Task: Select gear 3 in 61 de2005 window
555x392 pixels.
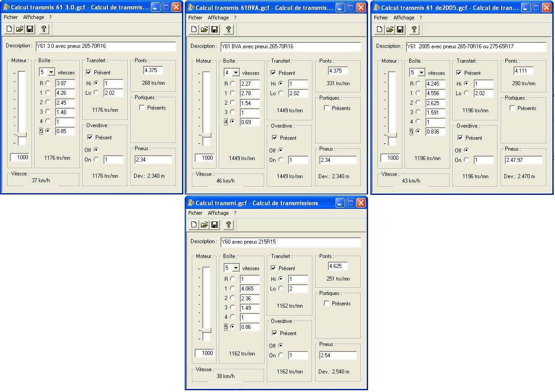Action: 418,112
